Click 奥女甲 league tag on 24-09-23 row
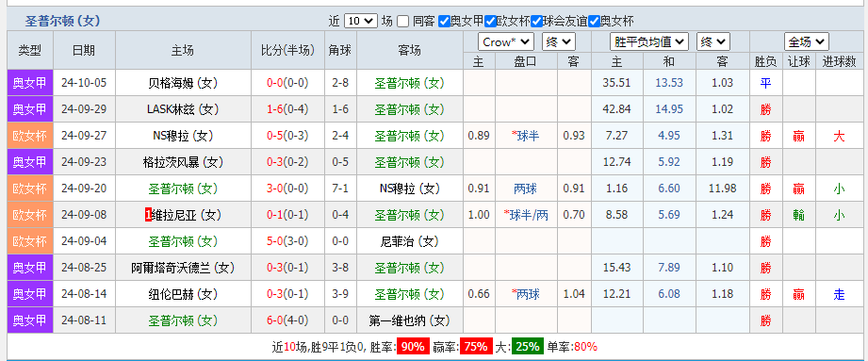 coord(30,162)
